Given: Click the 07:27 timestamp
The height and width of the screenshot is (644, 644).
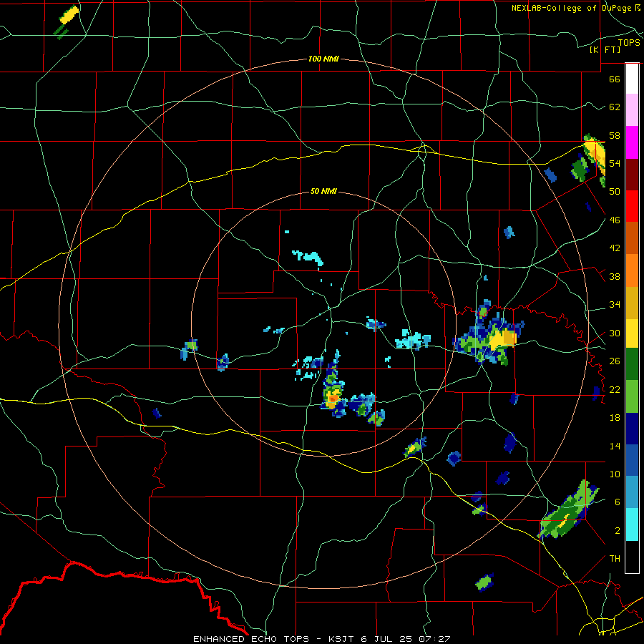Looking at the screenshot, I should 435,639.
